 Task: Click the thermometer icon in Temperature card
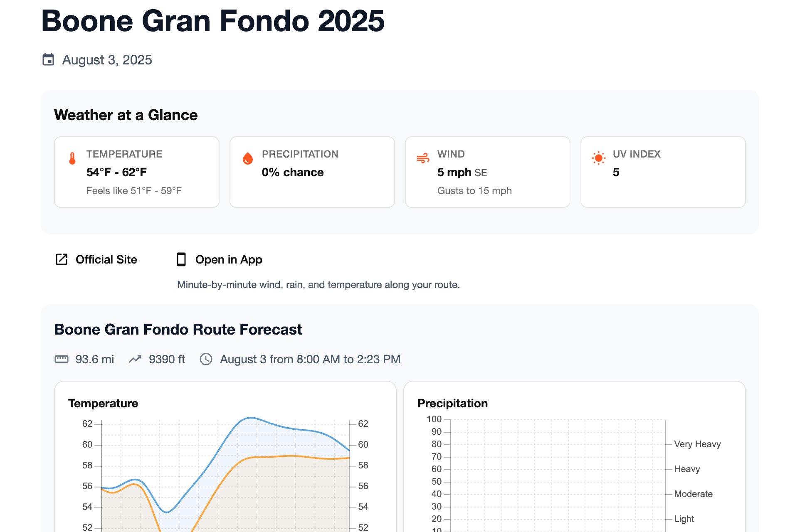point(72,158)
